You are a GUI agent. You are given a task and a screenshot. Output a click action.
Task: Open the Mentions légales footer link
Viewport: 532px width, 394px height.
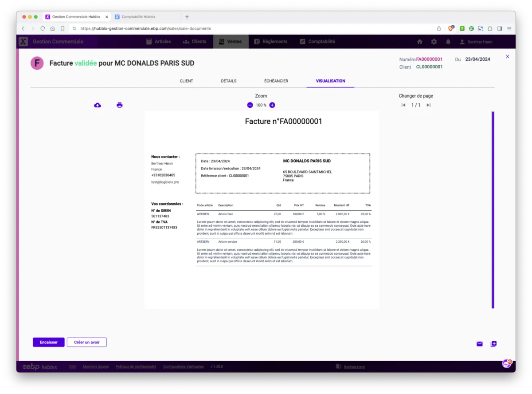pyautogui.click(x=96, y=366)
